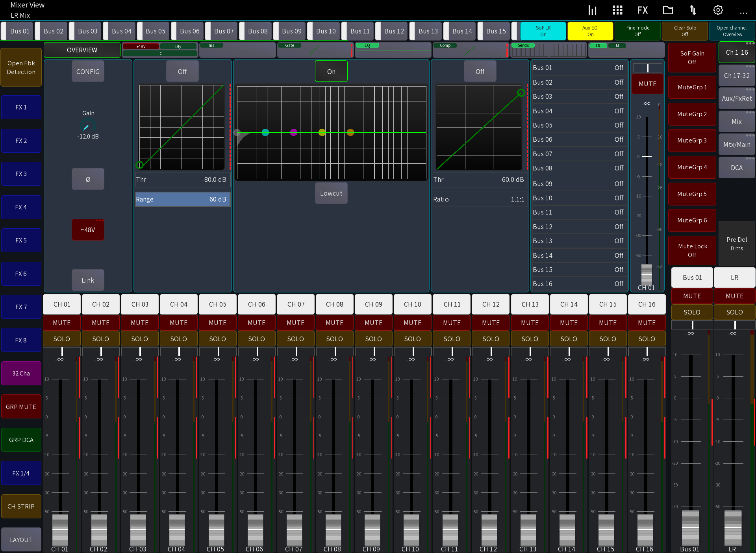Open the scene library folder icon
Image resolution: width=756 pixels, height=553 pixels.
[668, 10]
